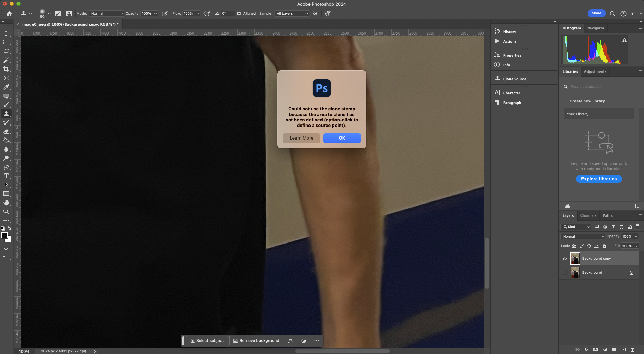Click OK in the clone stamp dialog
This screenshot has height=354, width=644.
(342, 138)
